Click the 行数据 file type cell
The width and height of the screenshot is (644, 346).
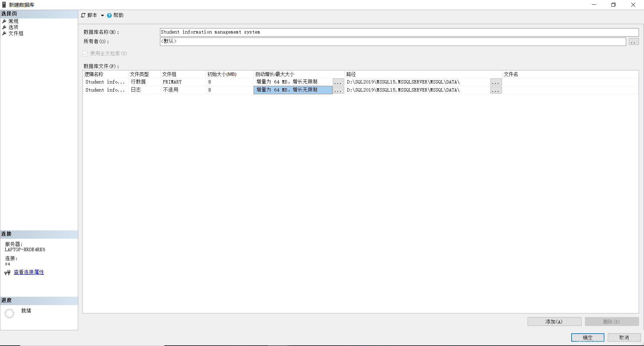144,82
